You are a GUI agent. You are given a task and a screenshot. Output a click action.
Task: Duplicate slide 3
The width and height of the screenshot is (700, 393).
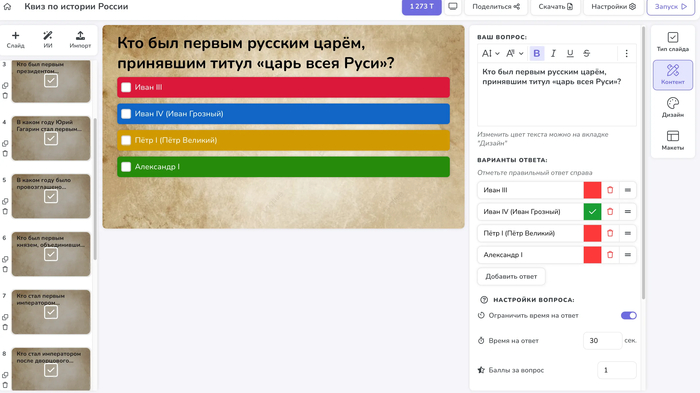5,85
